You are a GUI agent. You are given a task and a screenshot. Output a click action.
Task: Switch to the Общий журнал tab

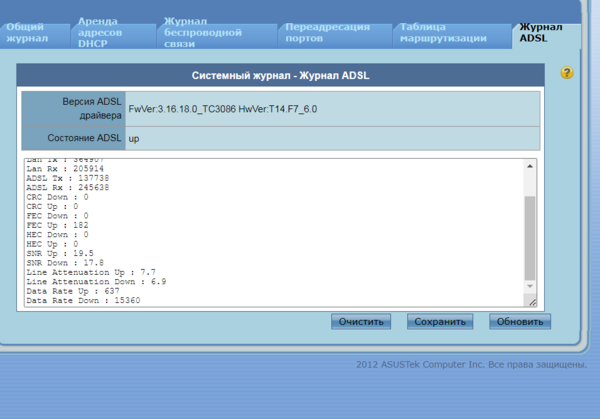[35, 36]
